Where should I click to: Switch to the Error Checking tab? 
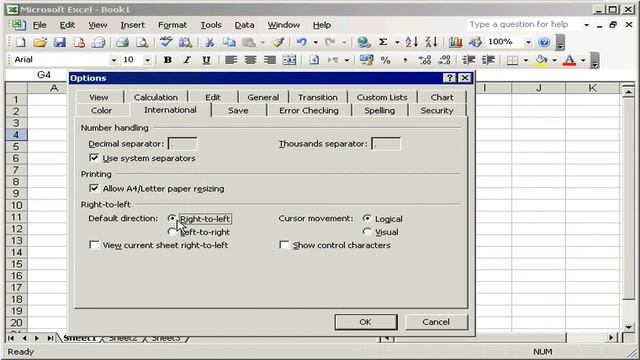tap(309, 111)
